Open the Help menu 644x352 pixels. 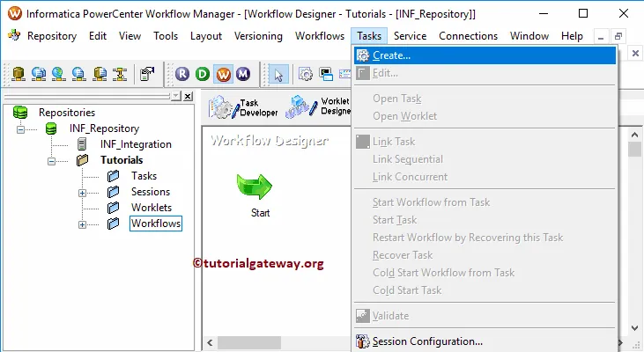coord(572,36)
